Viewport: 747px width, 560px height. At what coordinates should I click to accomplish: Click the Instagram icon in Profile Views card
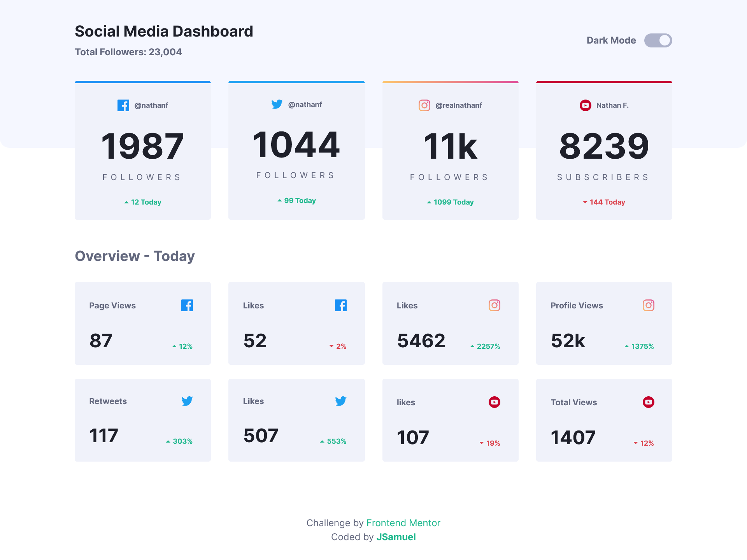649,305
